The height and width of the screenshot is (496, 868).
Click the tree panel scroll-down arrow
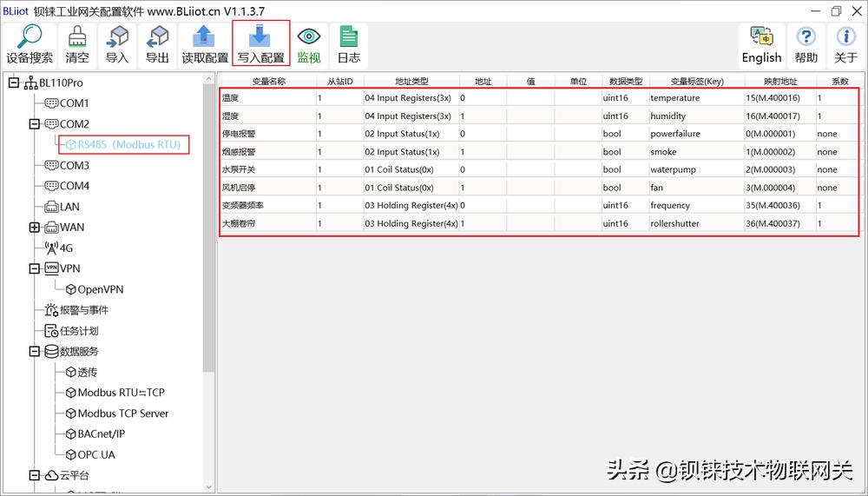click(x=208, y=487)
